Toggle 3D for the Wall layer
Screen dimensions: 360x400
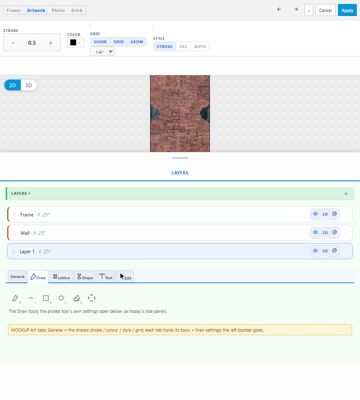click(325, 232)
